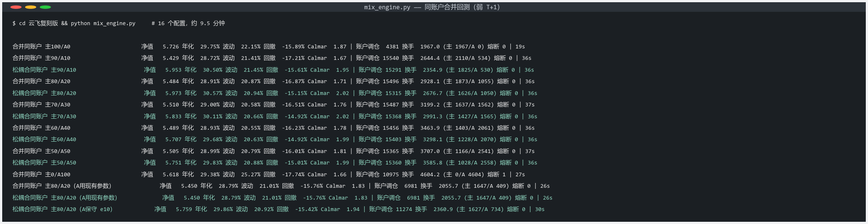Click the drawdown value -17.21%

pyautogui.click(x=293, y=58)
